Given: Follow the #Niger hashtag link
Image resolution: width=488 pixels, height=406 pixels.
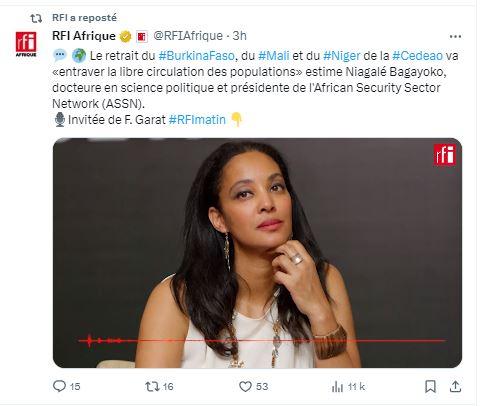Looking at the screenshot, I should 342,56.
